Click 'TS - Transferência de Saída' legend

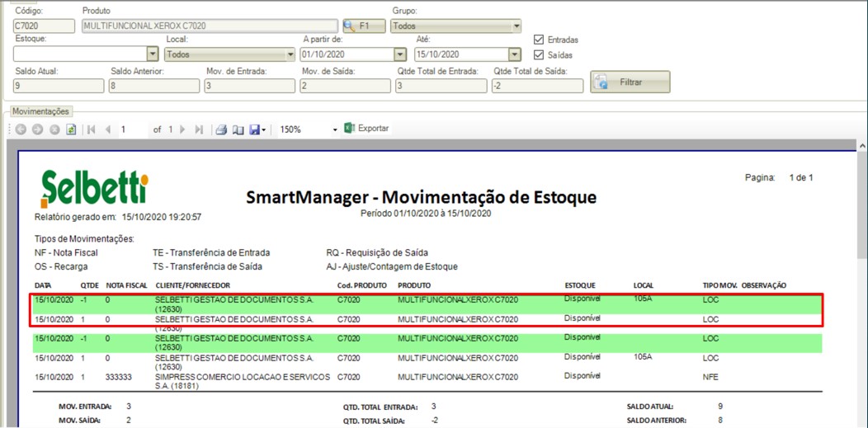208,266
